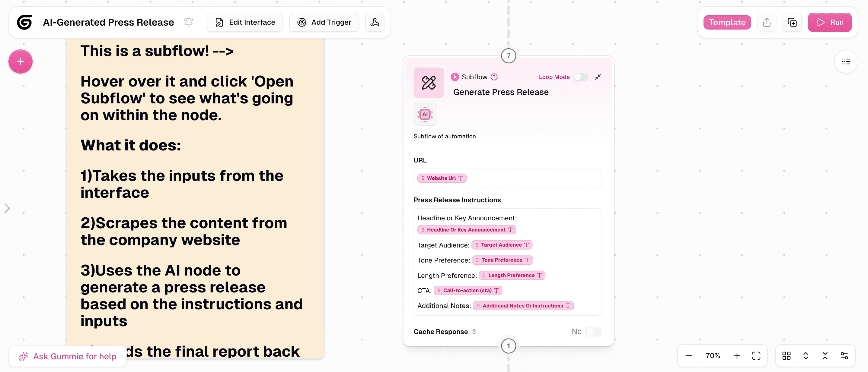Open the webhook icon button
868x372 pixels.
click(x=375, y=22)
